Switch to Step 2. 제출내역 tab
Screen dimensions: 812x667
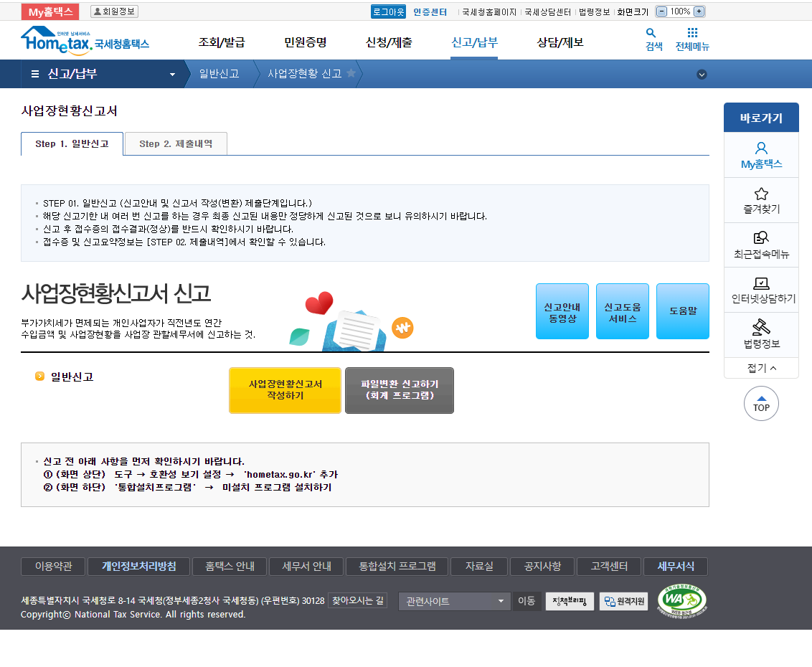(x=176, y=144)
